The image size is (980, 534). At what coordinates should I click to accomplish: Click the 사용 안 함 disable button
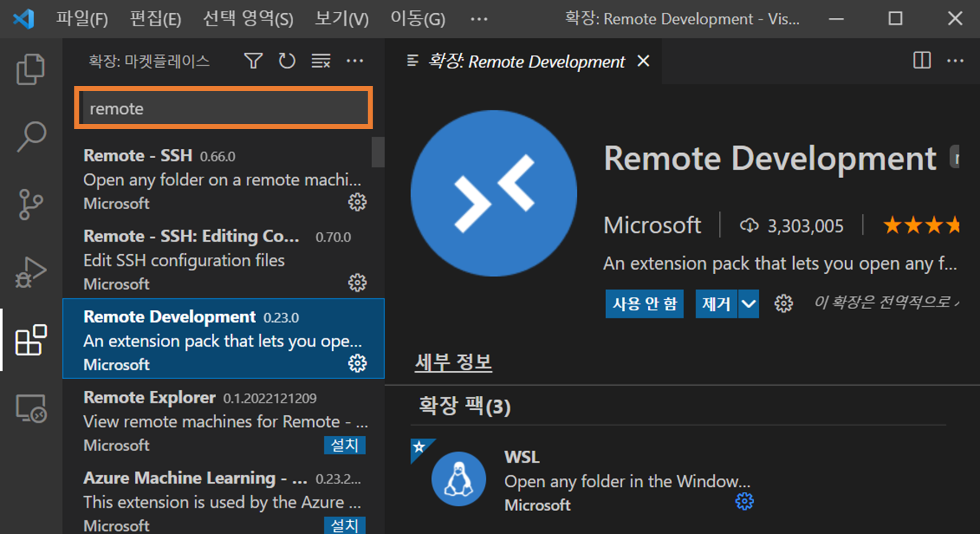pyautogui.click(x=644, y=304)
